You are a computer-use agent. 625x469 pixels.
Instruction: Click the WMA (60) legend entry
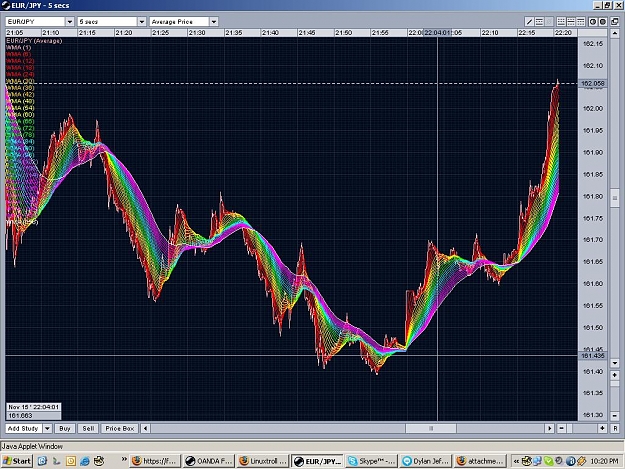pos(20,115)
